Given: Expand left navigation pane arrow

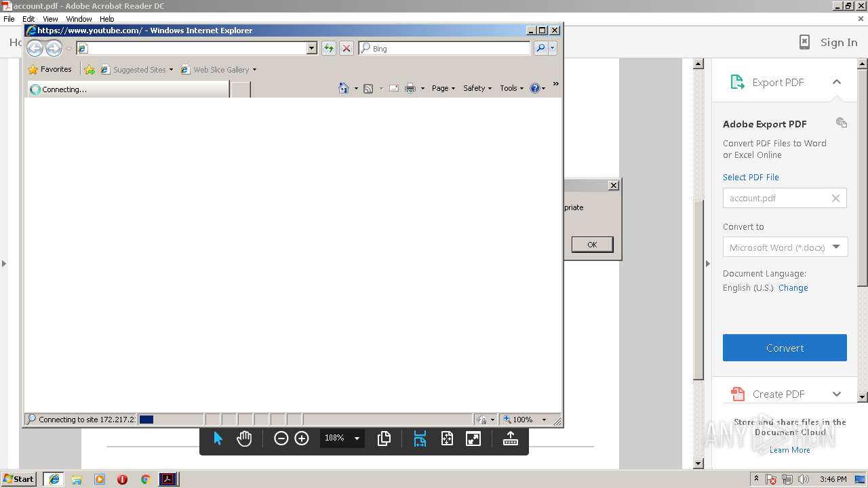Looking at the screenshot, I should click(4, 263).
